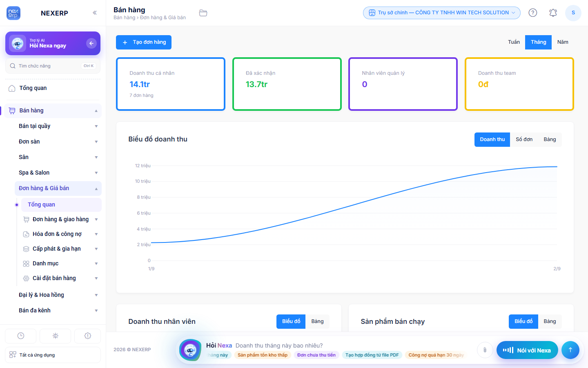The height and width of the screenshot is (368, 588).
Task: Show Số đơn in revenue chart
Action: [x=524, y=139]
